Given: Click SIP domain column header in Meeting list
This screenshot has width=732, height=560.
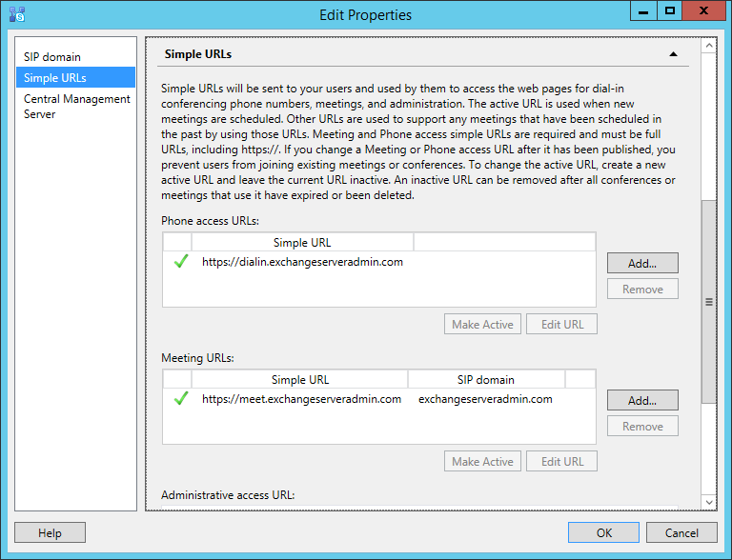Looking at the screenshot, I should (x=486, y=380).
